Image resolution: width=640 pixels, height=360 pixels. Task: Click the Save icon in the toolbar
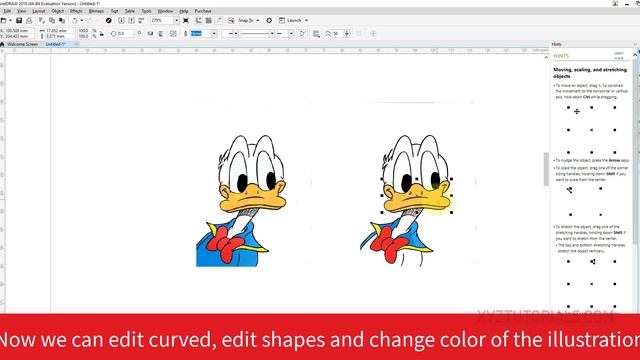pyautogui.click(x=19, y=20)
